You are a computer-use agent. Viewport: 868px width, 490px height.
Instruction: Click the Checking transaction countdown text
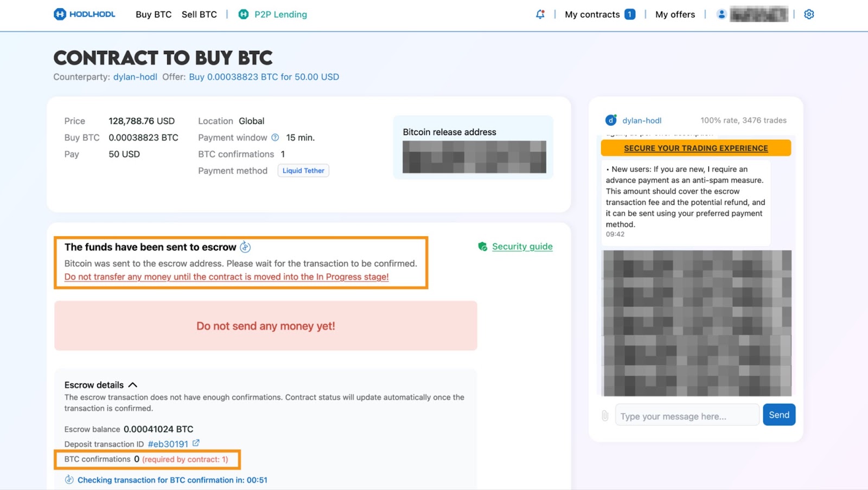tap(172, 480)
